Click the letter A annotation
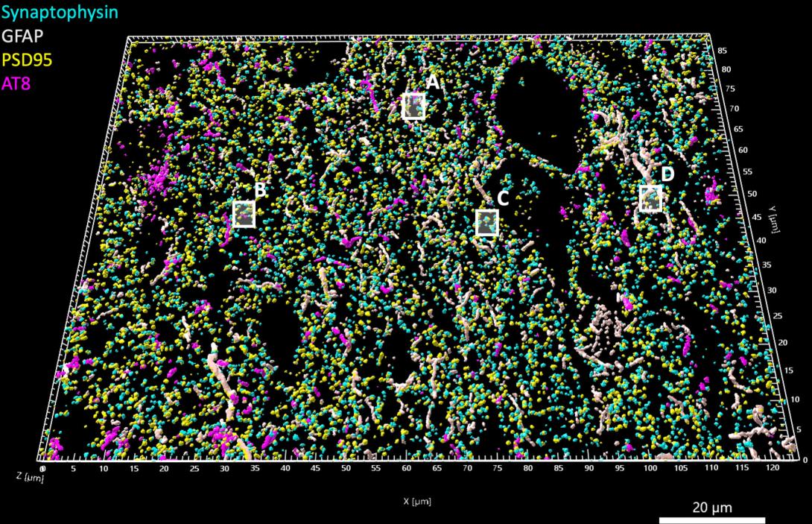This screenshot has width=812, height=524. [x=432, y=83]
